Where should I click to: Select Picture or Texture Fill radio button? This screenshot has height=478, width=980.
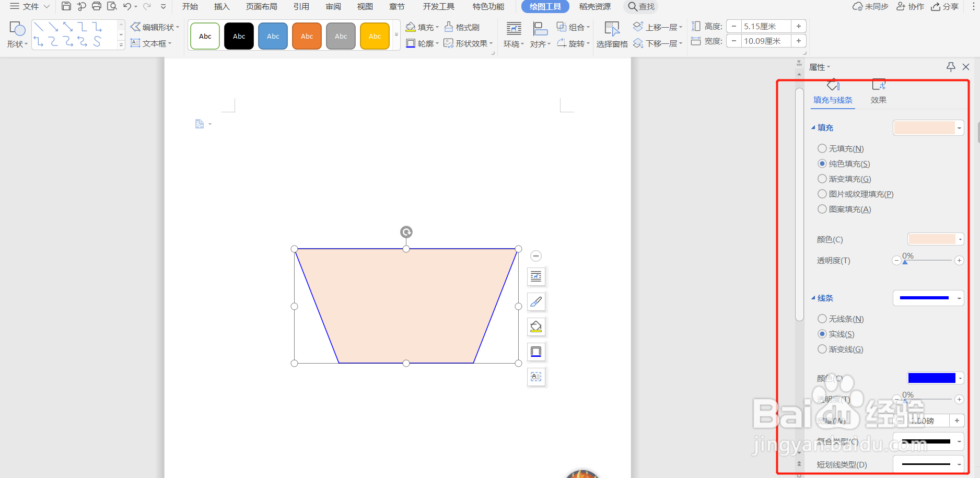[822, 194]
